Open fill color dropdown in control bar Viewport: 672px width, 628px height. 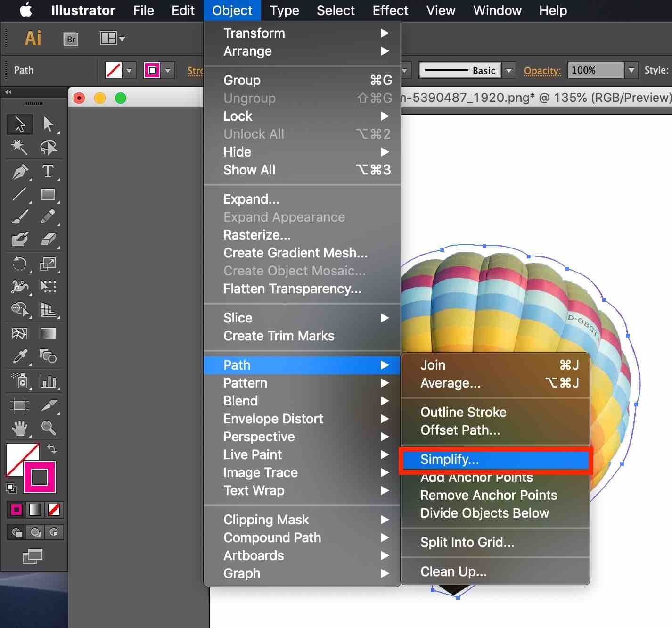pyautogui.click(x=129, y=71)
